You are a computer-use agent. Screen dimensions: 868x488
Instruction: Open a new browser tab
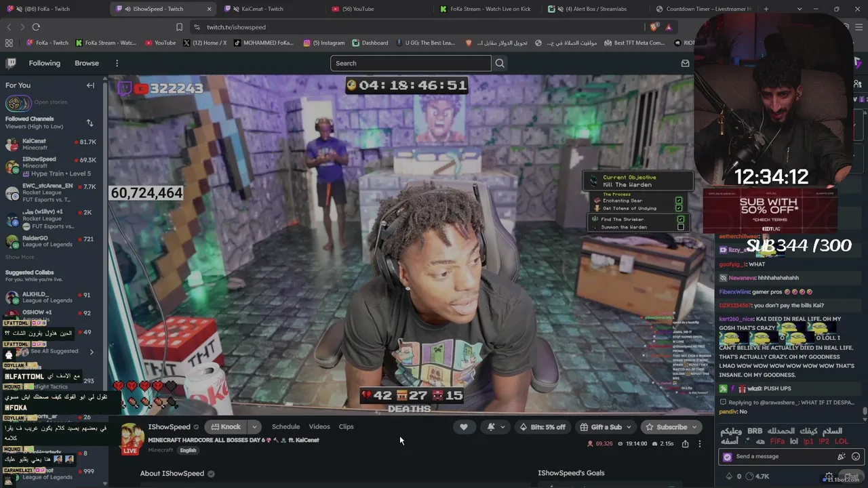[766, 9]
